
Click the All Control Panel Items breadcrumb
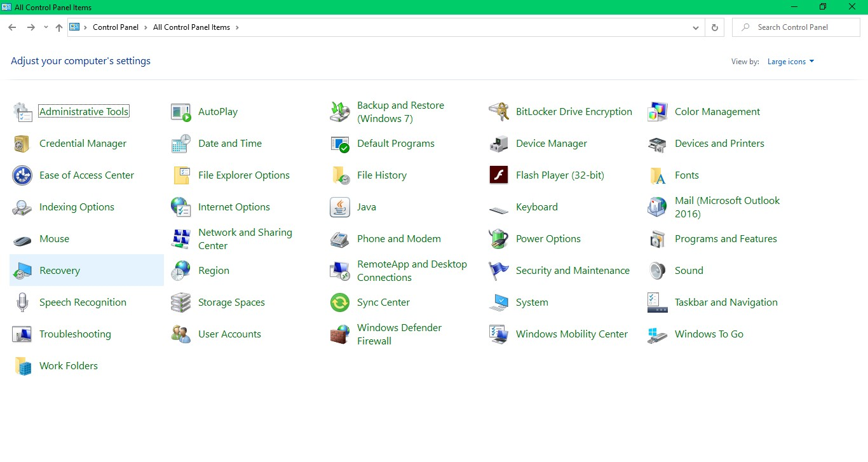pos(191,27)
